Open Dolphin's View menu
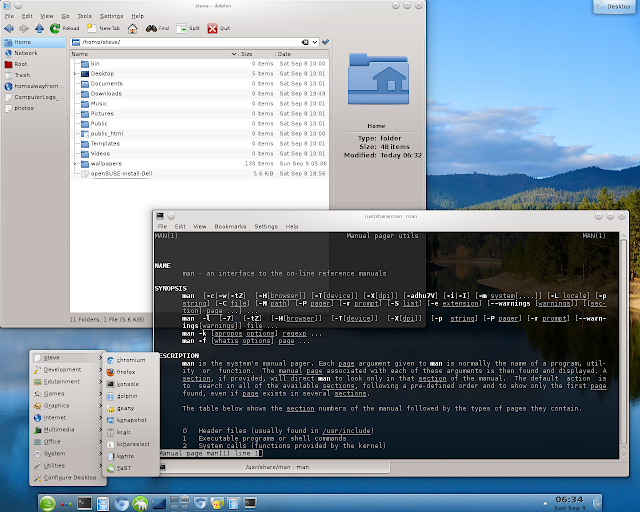 (x=47, y=16)
